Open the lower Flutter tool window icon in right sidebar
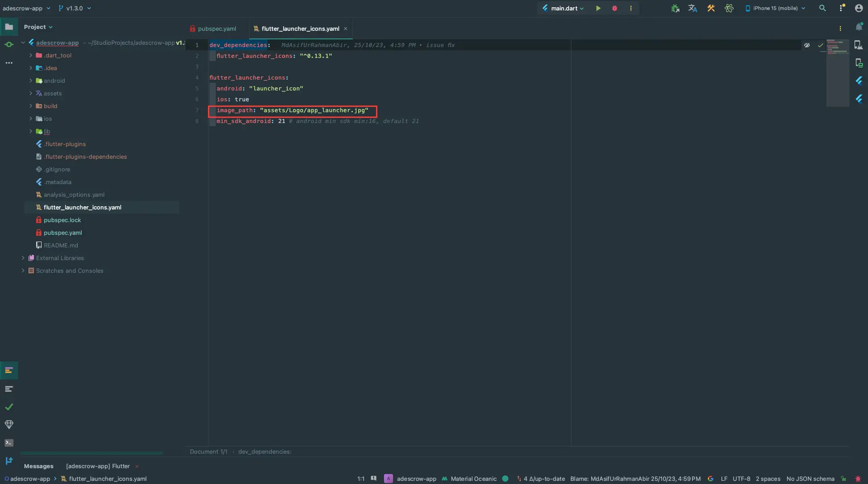The image size is (868, 484). 859,99
